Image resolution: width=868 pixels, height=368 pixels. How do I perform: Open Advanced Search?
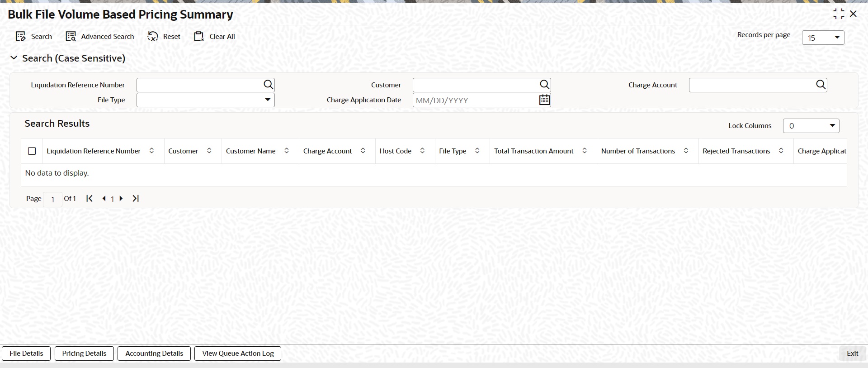click(100, 37)
